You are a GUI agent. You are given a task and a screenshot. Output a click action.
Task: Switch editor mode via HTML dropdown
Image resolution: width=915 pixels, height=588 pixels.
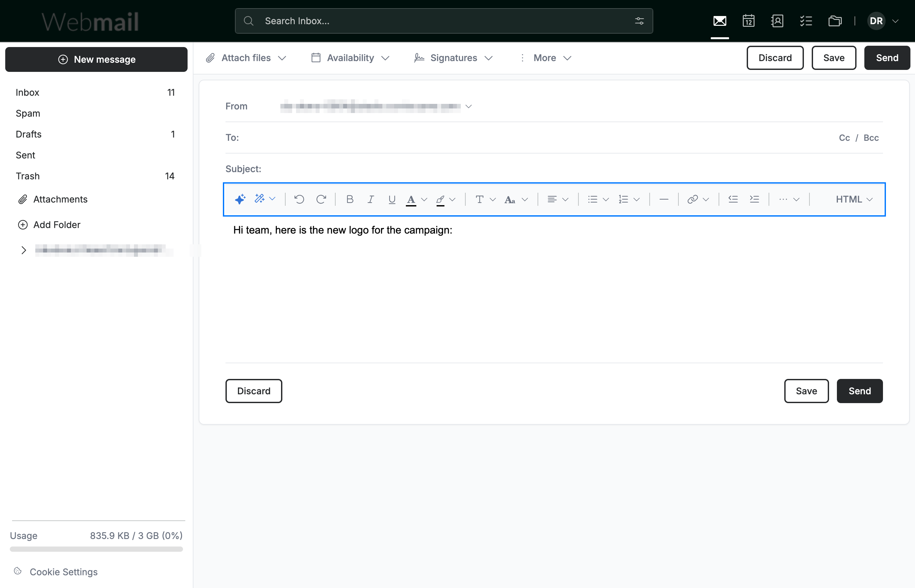coord(854,199)
